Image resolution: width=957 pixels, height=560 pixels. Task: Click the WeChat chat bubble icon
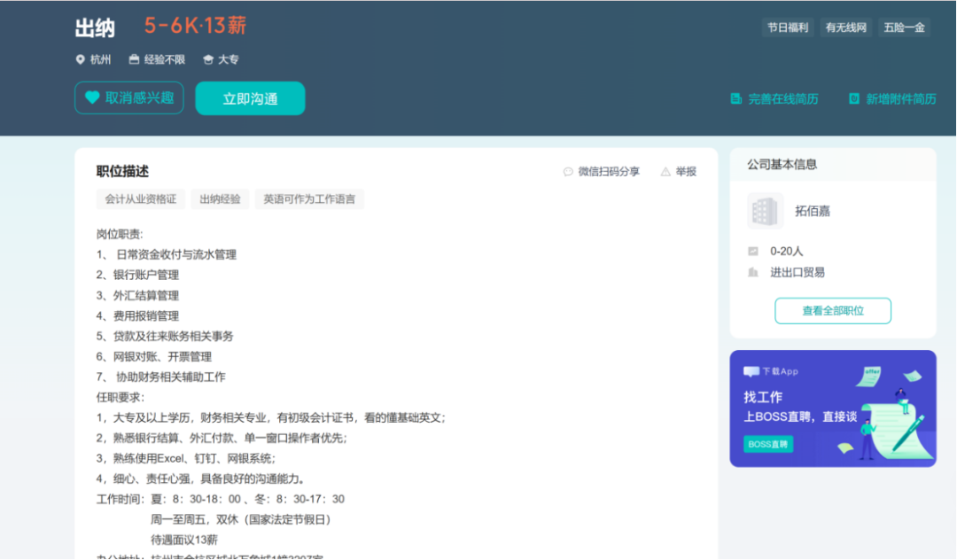[568, 171]
